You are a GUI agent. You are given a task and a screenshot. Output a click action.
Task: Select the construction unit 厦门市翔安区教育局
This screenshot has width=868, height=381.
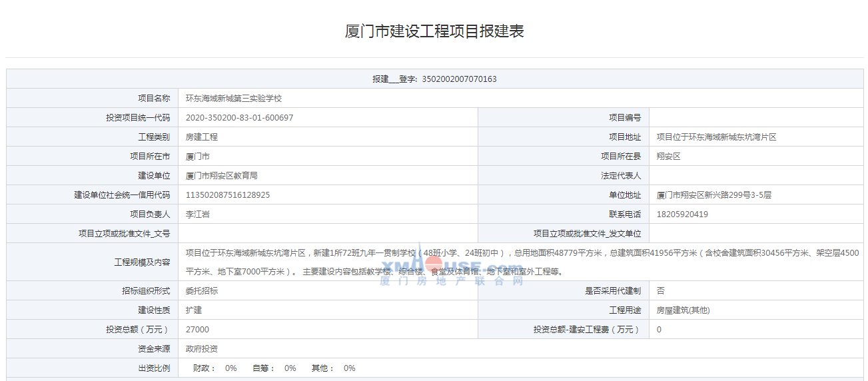coord(221,176)
